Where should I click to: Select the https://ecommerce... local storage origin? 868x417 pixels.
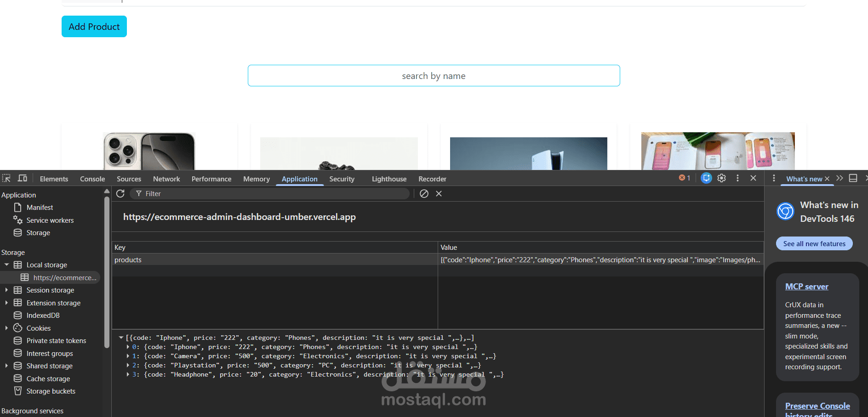coord(65,278)
